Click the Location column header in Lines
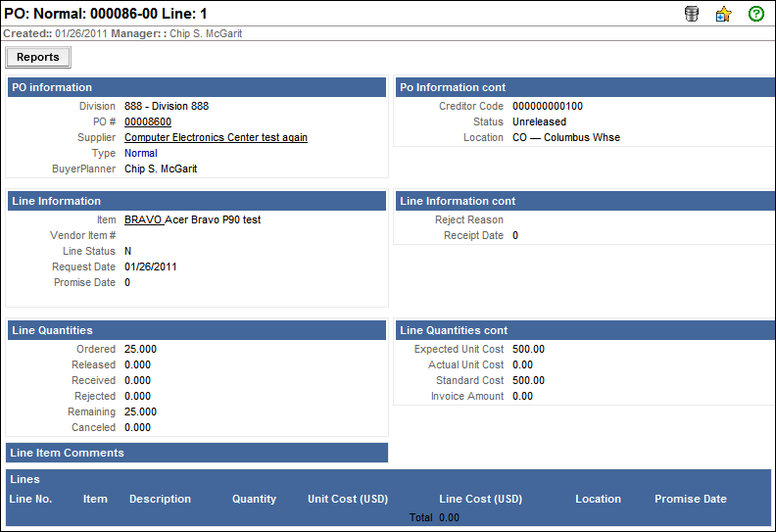The image size is (776, 532). coord(598,499)
